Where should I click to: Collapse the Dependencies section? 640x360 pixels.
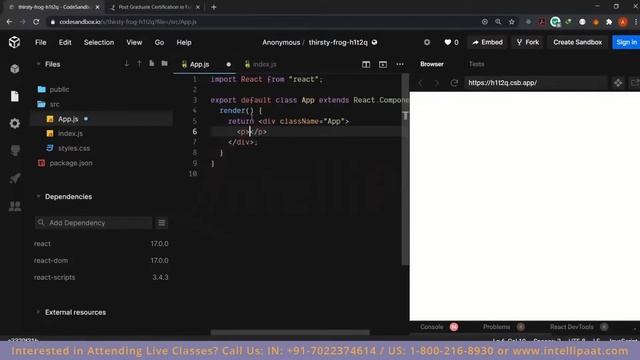pyautogui.click(x=38, y=197)
